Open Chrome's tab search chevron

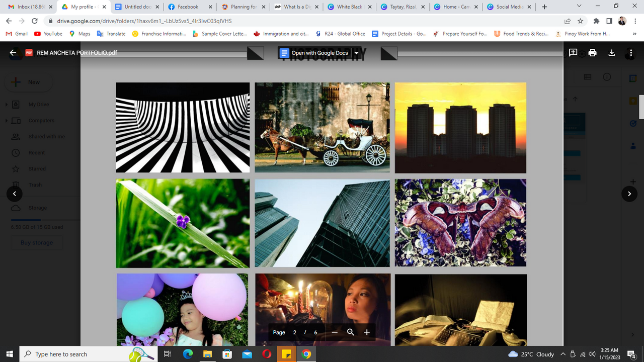coord(579,6)
